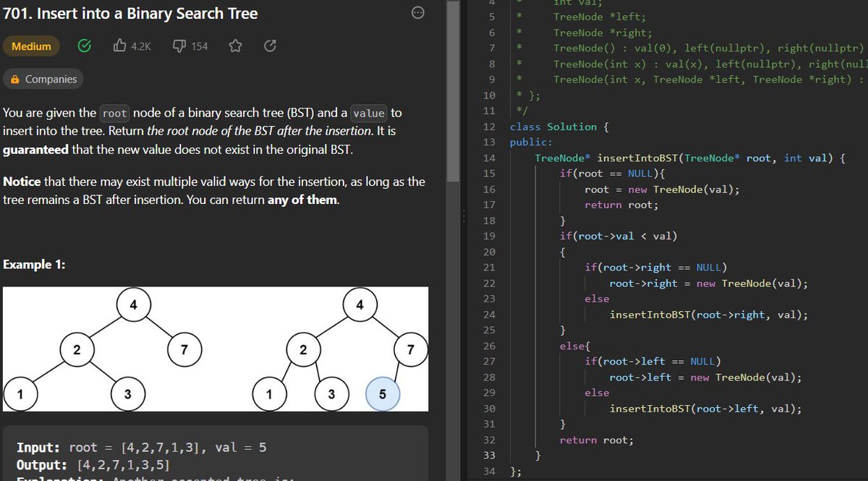The image size is (868, 481).
Task: Click the inline 'root' code term in description
Action: [x=114, y=113]
